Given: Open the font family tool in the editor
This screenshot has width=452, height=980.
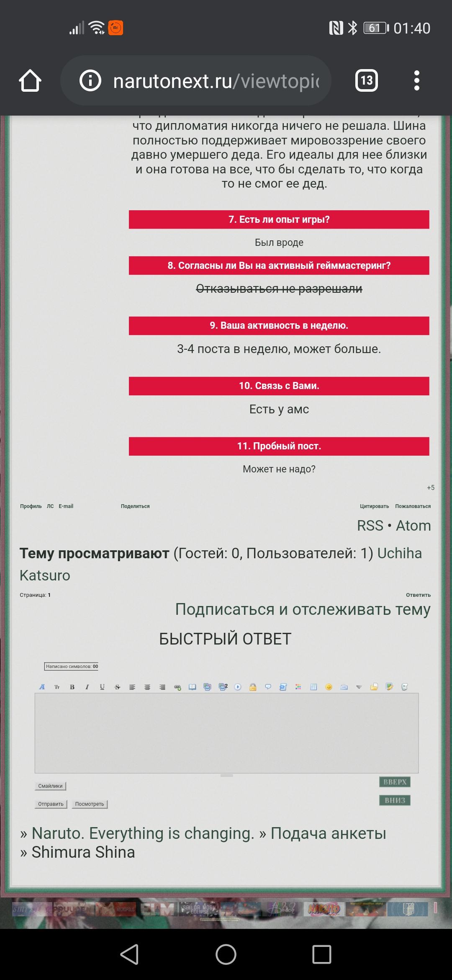Looking at the screenshot, I should coord(42,687).
